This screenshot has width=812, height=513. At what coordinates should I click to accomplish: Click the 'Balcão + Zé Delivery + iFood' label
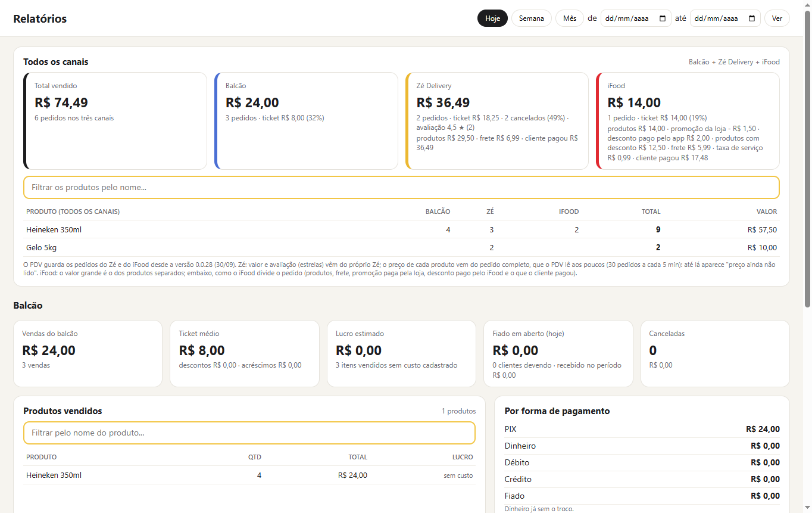tap(734, 62)
